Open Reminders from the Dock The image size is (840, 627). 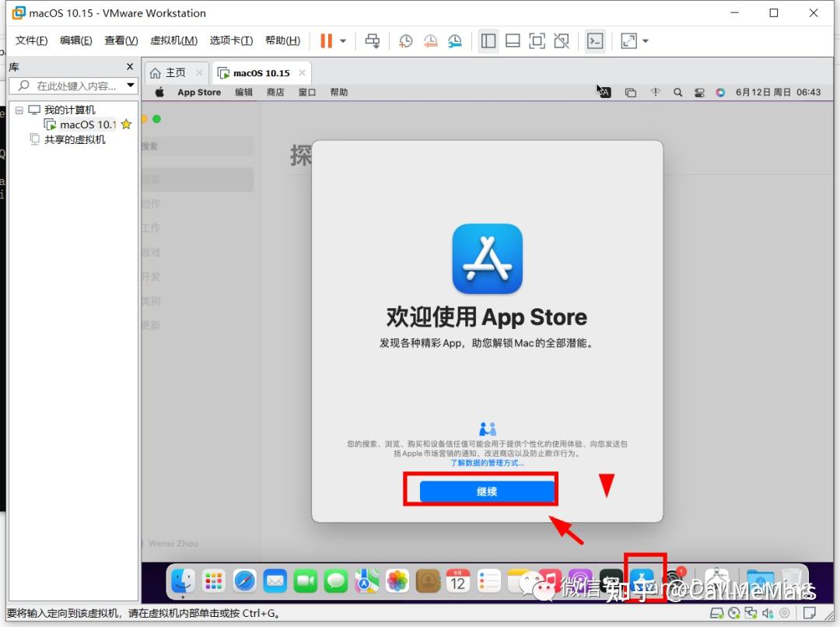pyautogui.click(x=488, y=581)
